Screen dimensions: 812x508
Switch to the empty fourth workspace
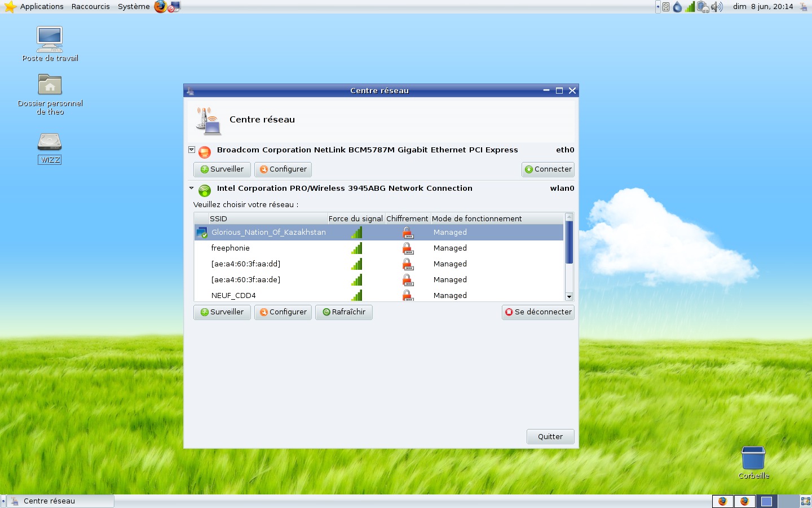point(788,501)
